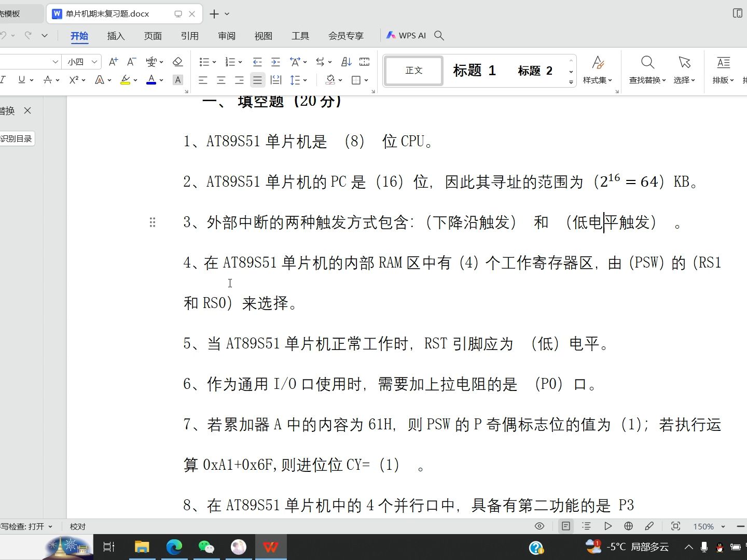The width and height of the screenshot is (747, 560).
Task: Click the sort icon
Action: click(x=347, y=62)
